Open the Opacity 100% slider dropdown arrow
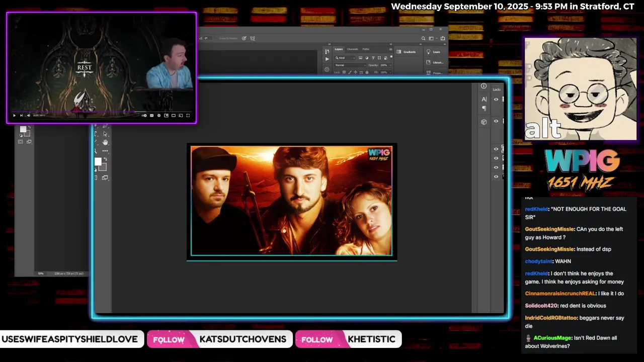Image resolution: width=644 pixels, height=362 pixels. (x=390, y=65)
